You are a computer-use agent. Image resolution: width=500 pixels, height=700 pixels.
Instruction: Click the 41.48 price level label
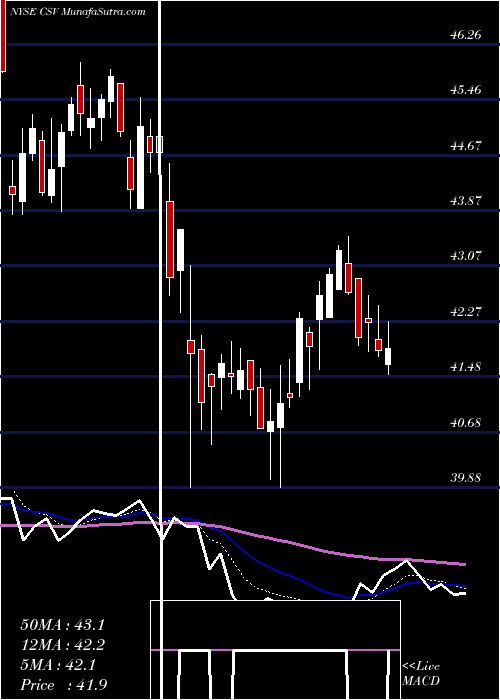tap(466, 367)
